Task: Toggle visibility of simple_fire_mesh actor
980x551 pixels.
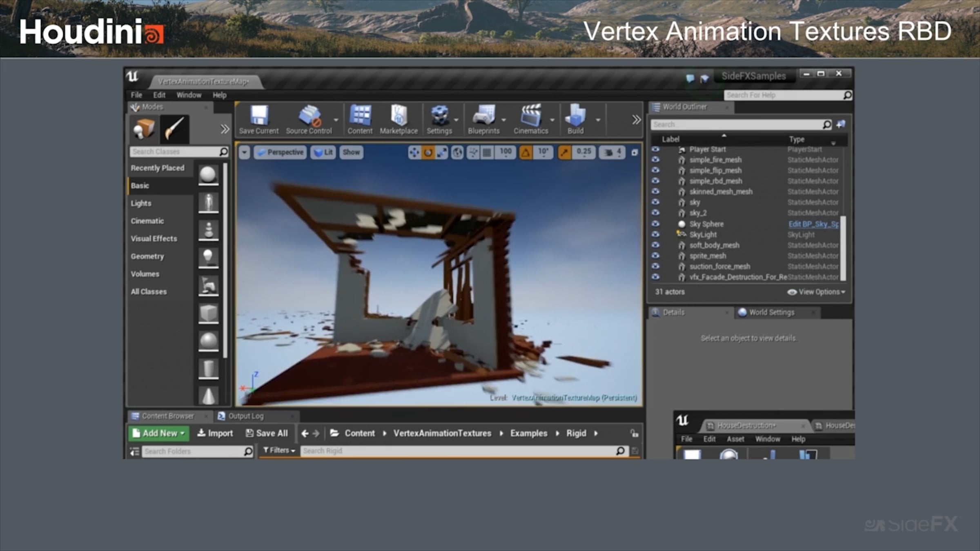Action: tap(656, 160)
